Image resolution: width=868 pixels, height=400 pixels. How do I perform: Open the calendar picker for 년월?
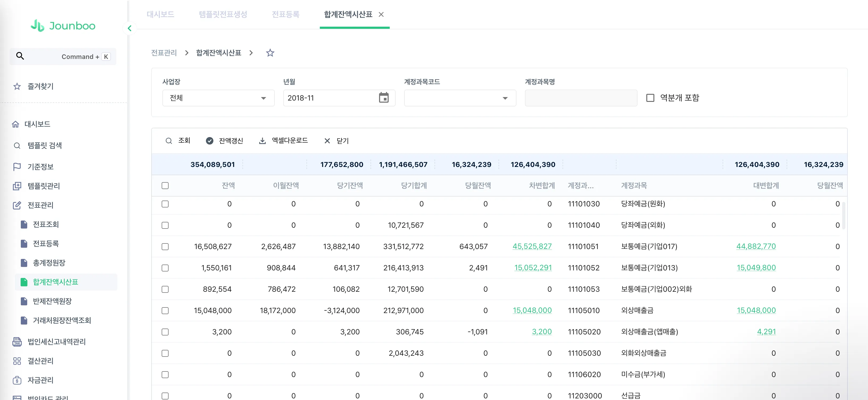pyautogui.click(x=384, y=98)
